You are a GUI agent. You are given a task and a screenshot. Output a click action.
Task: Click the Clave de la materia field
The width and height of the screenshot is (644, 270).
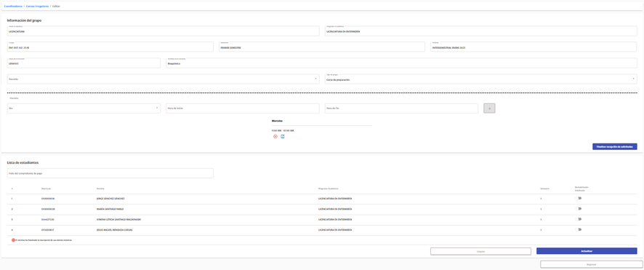click(84, 63)
